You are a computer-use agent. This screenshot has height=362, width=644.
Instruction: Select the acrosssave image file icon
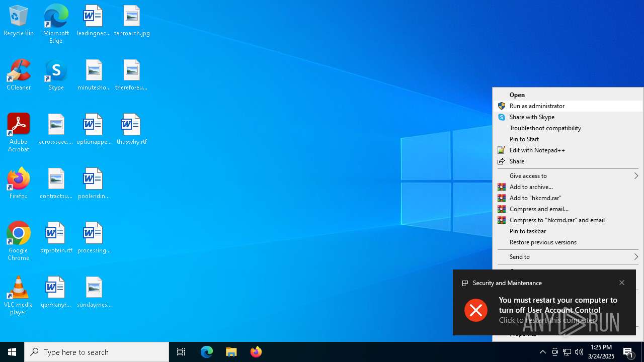[x=56, y=130]
